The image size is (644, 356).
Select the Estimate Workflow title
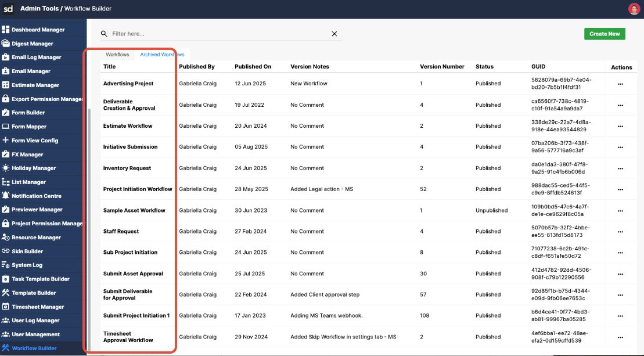pos(128,125)
